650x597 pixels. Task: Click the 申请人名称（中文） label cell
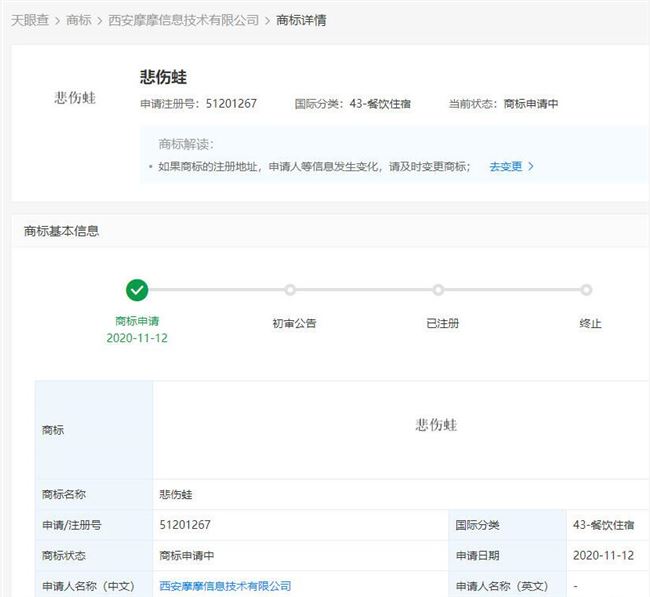pyautogui.click(x=94, y=586)
